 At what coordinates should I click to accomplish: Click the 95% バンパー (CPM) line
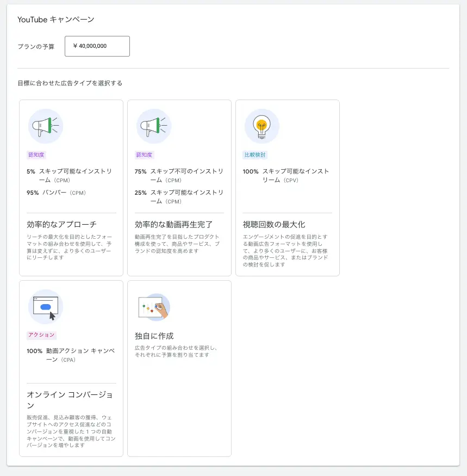coord(57,193)
